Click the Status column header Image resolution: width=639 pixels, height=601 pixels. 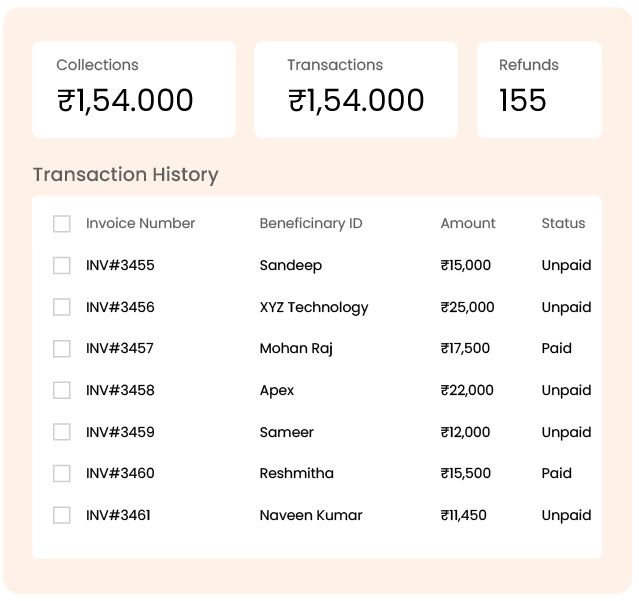coord(563,224)
